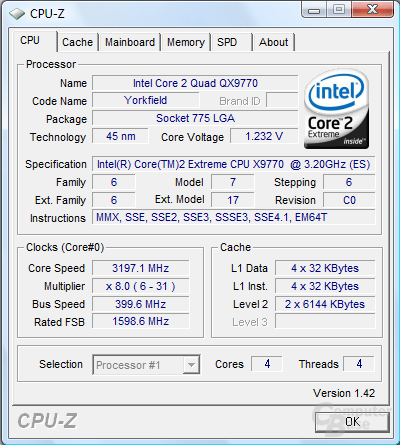Click the Family value field
This screenshot has height=445, width=400.
pyautogui.click(x=114, y=182)
